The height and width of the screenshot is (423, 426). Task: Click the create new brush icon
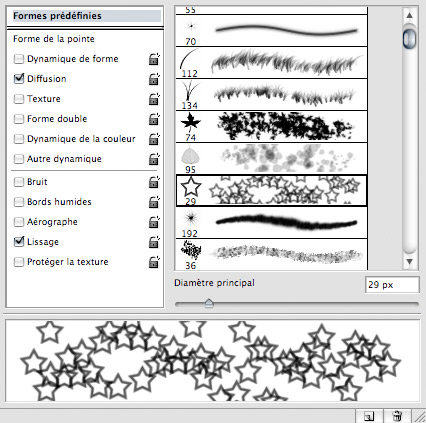point(369,416)
